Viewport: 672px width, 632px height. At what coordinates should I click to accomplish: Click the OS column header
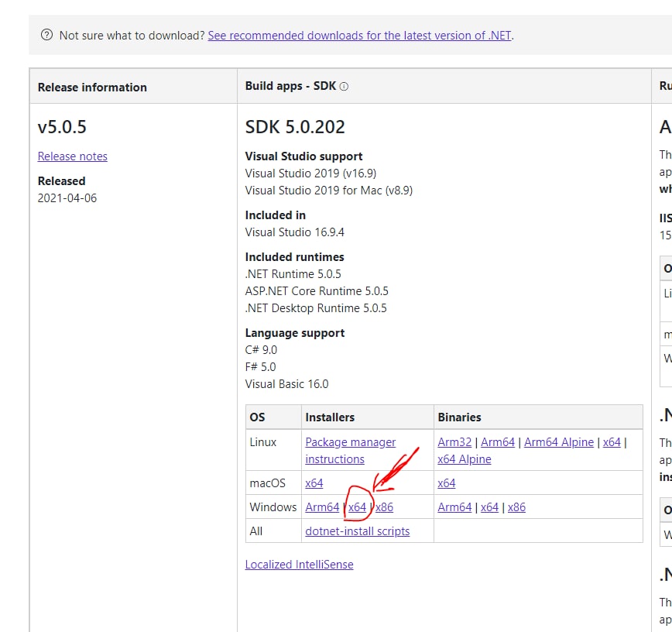[257, 417]
